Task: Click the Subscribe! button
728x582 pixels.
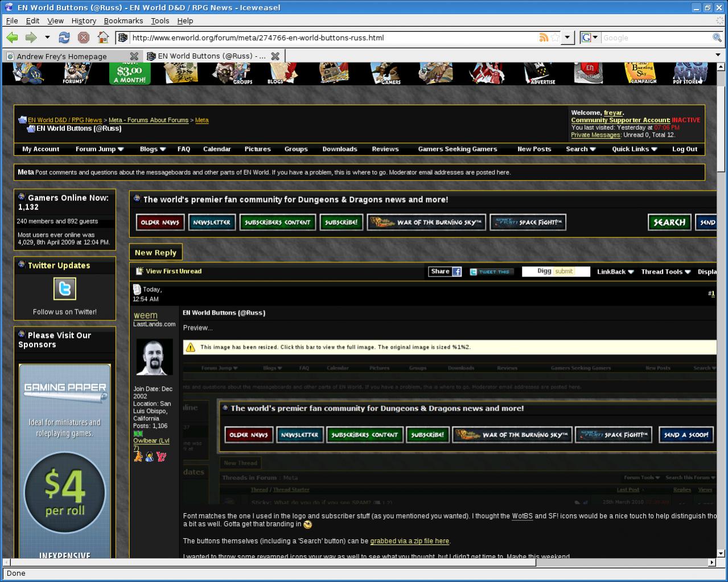Action: (341, 222)
